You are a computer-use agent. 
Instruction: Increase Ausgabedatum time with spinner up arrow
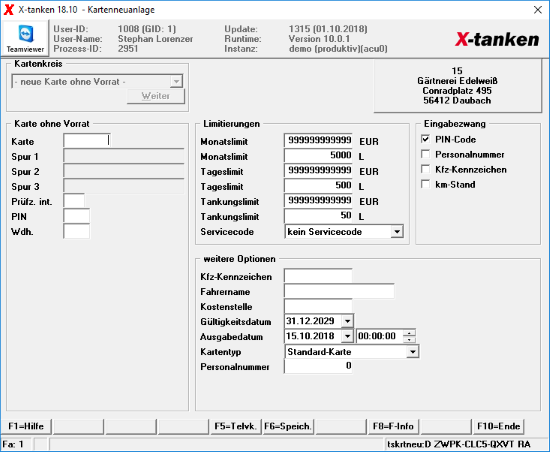[409, 333]
